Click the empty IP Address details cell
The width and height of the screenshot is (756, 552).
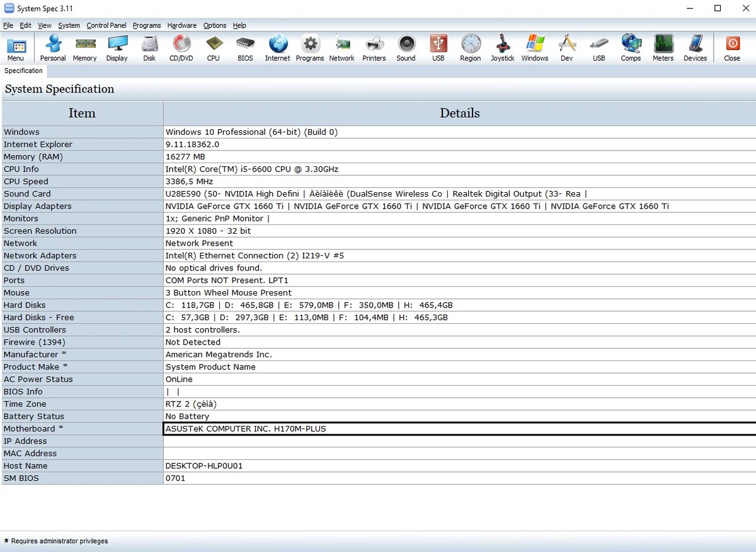point(460,441)
